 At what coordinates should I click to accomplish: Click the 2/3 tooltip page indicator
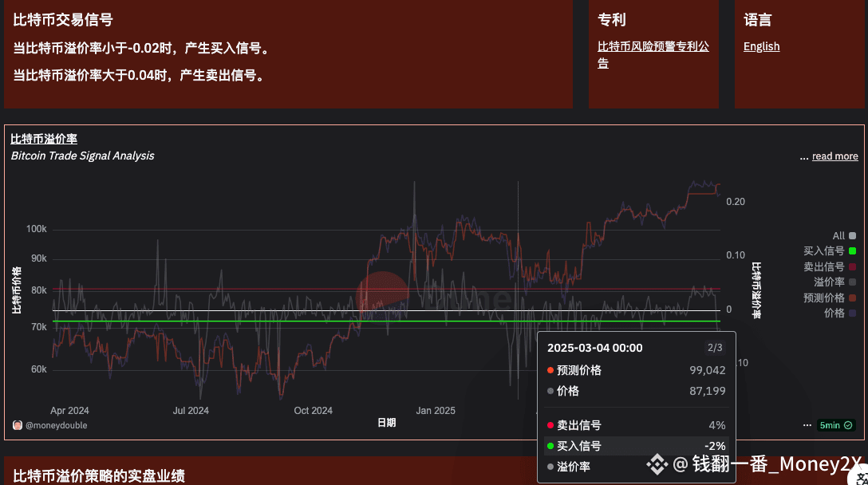click(715, 348)
